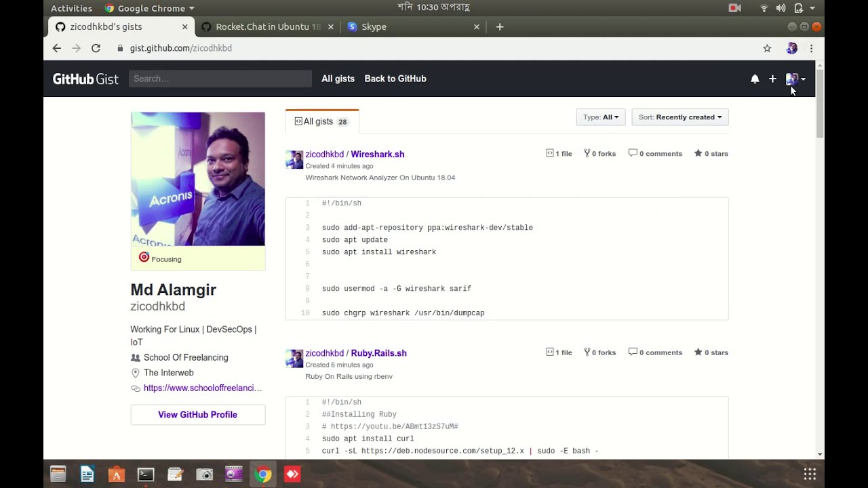Expand the Type: All dropdown
The width and height of the screenshot is (868, 488).
point(600,117)
